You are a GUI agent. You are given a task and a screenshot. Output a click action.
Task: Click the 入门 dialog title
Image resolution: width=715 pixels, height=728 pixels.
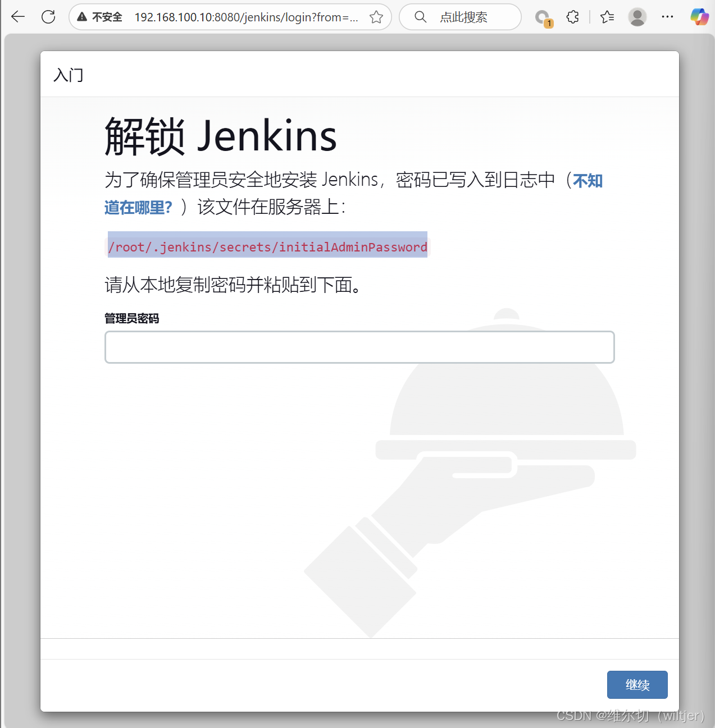[x=69, y=75]
